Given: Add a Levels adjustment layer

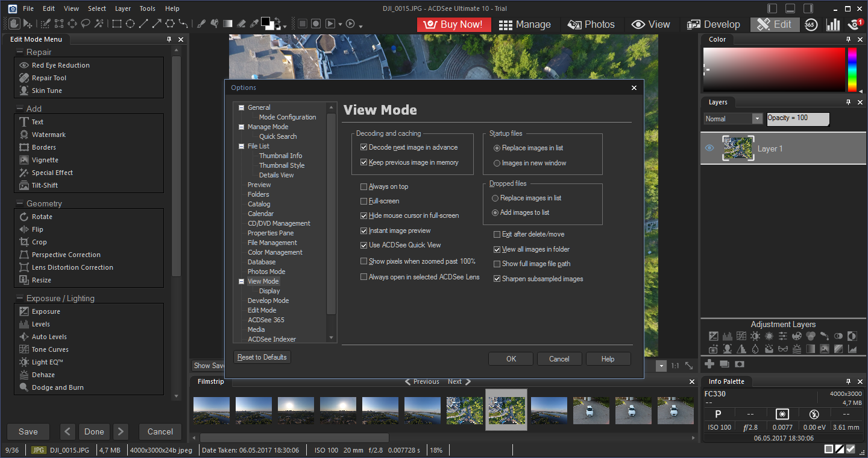Looking at the screenshot, I should pos(728,336).
